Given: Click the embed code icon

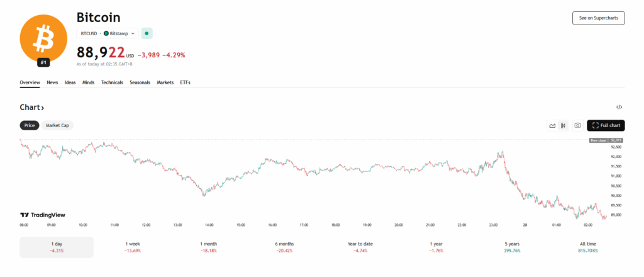Looking at the screenshot, I should 619,108.
